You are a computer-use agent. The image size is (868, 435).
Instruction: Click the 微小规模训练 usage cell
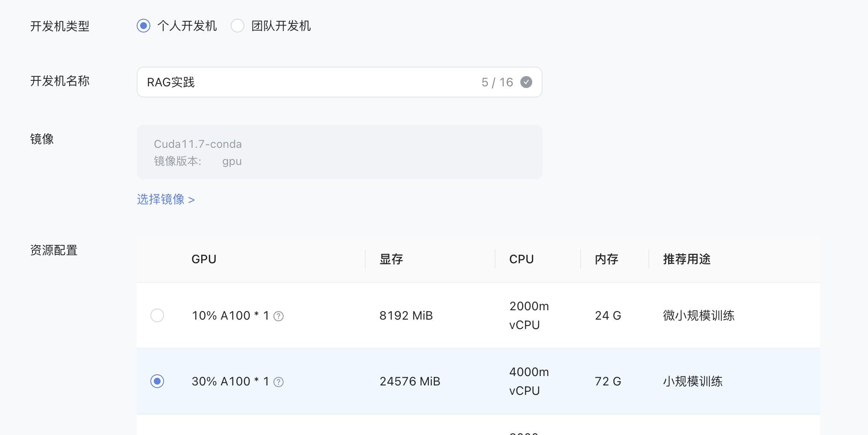(x=699, y=316)
